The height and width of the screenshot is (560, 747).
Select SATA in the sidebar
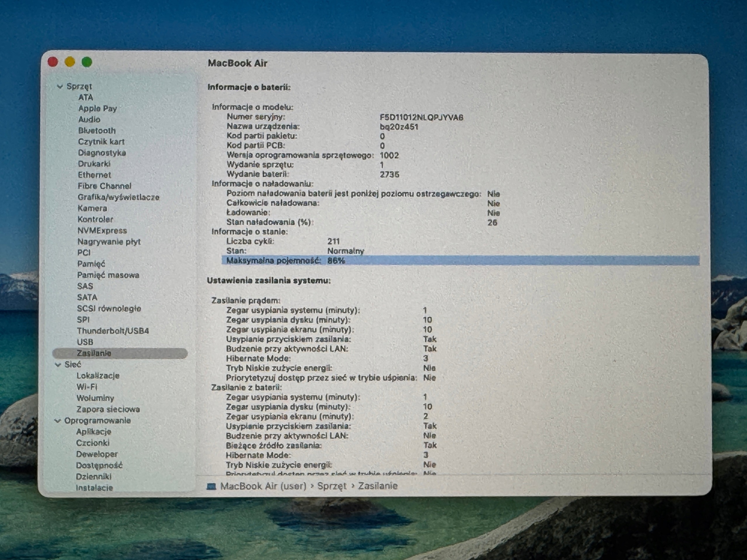point(87,297)
